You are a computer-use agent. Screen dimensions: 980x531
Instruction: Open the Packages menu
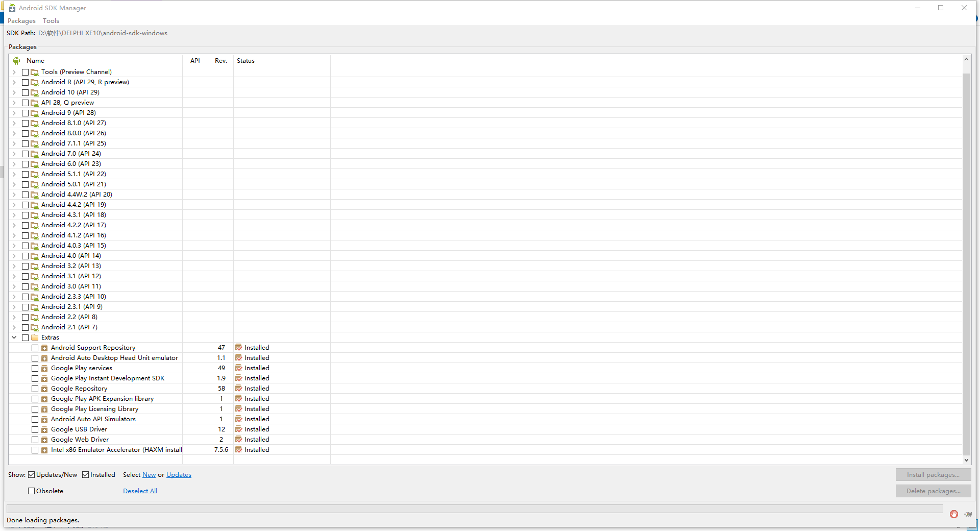point(21,21)
